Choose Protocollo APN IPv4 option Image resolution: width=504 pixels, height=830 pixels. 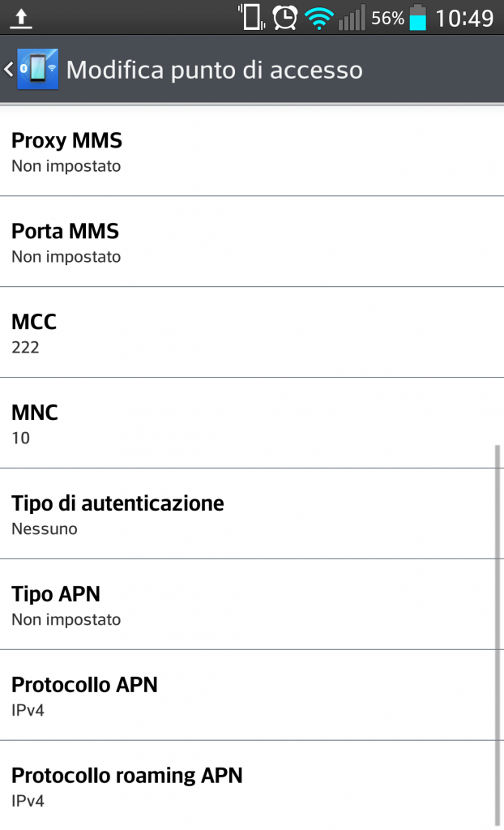click(251, 696)
